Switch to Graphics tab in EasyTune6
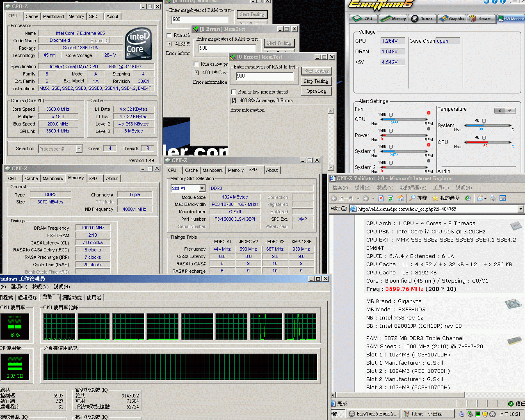 (452, 18)
